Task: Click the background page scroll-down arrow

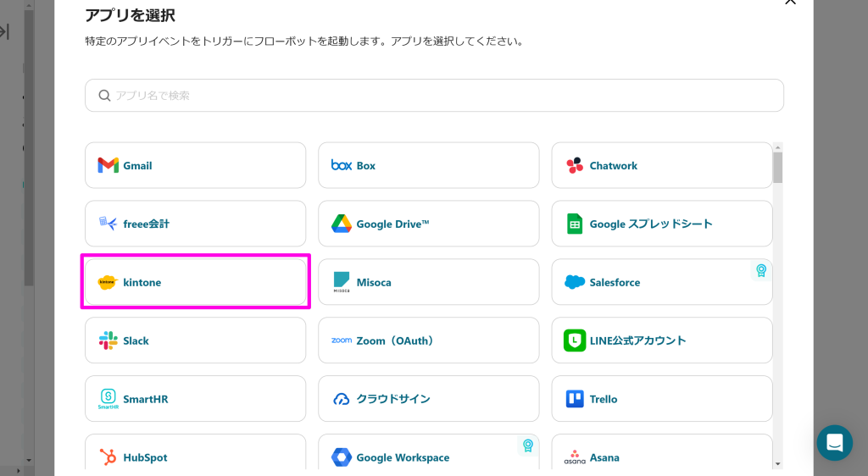Action: (x=29, y=460)
